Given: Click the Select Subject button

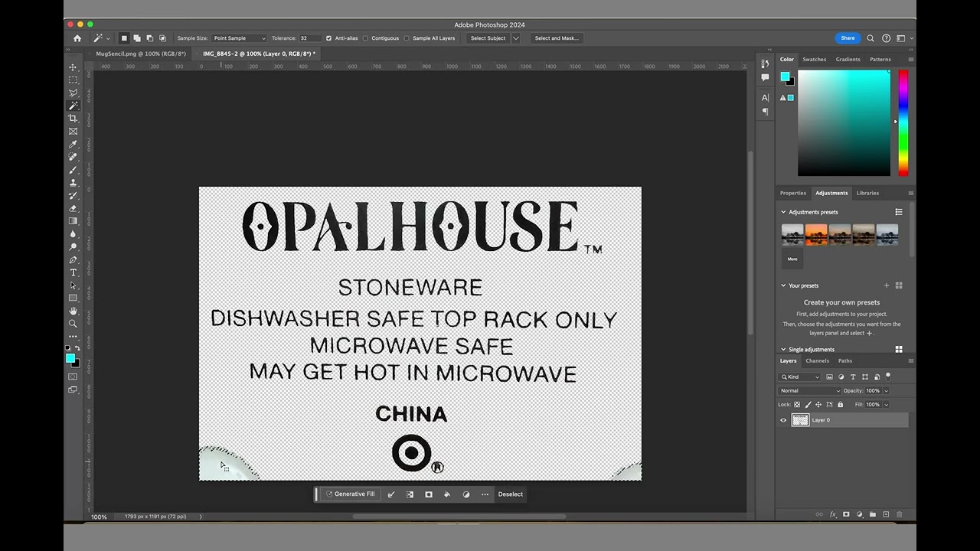Looking at the screenshot, I should 488,38.
